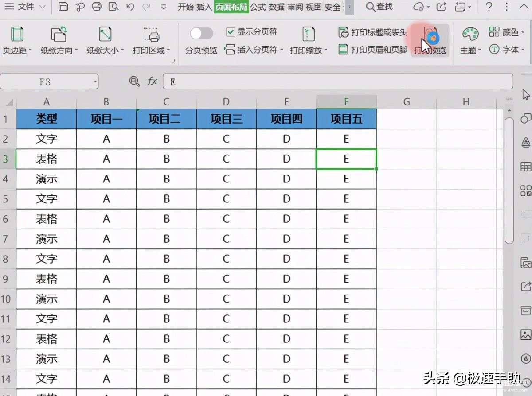This screenshot has height=396, width=532.
Task: Click the Undo arrow icon
Action: pos(130,7)
